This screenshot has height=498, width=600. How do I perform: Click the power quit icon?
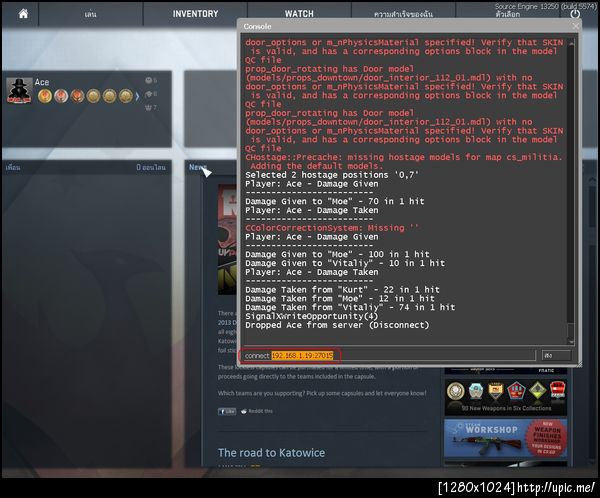[x=575, y=14]
